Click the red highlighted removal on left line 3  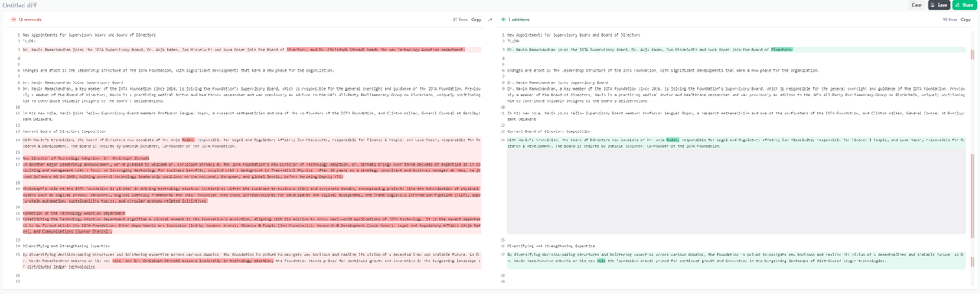[376, 49]
